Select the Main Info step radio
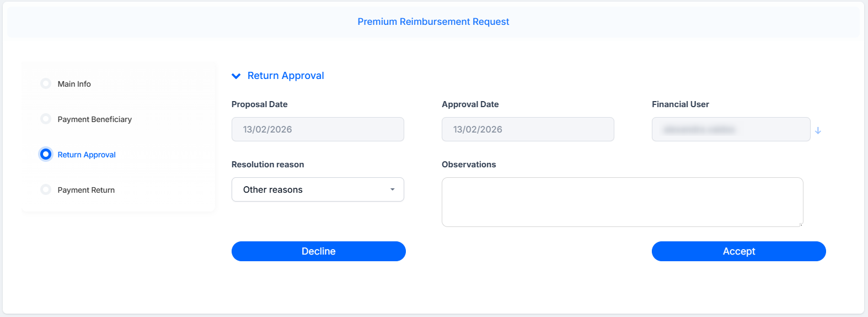The height and width of the screenshot is (317, 868). click(46, 83)
